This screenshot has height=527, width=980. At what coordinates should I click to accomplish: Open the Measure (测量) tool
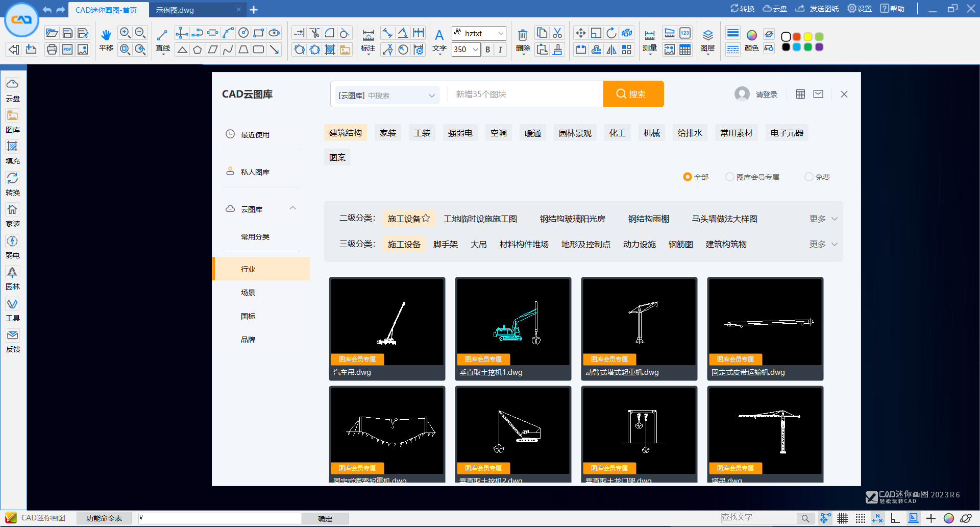click(x=650, y=40)
